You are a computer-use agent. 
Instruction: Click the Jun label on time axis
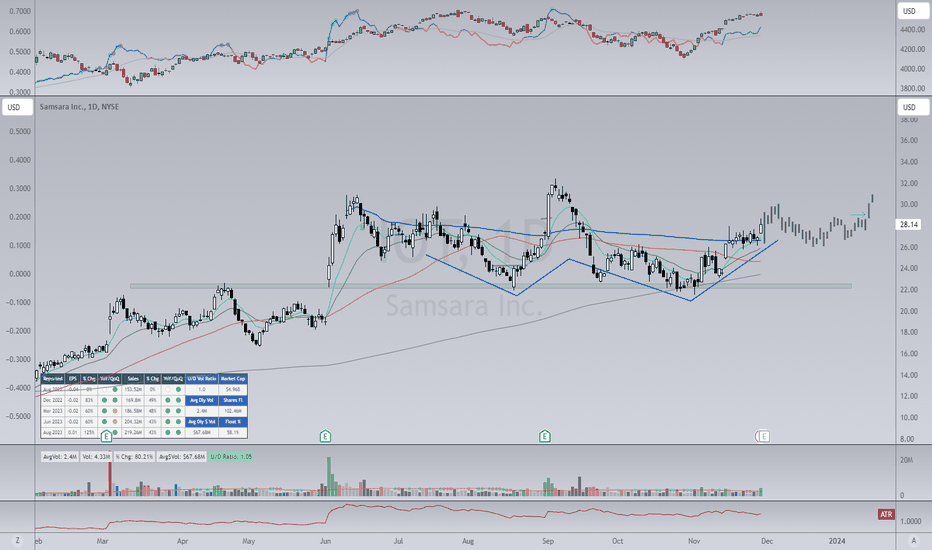pos(325,541)
